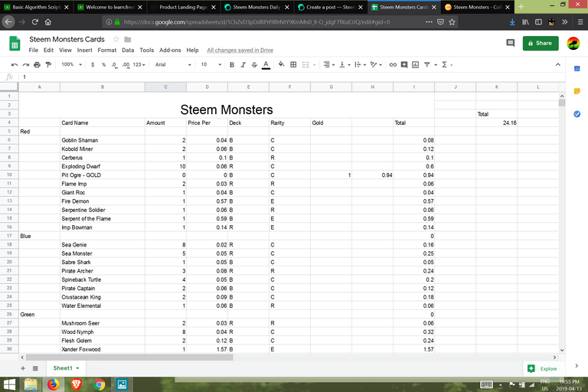Open the Format menu

[107, 51]
